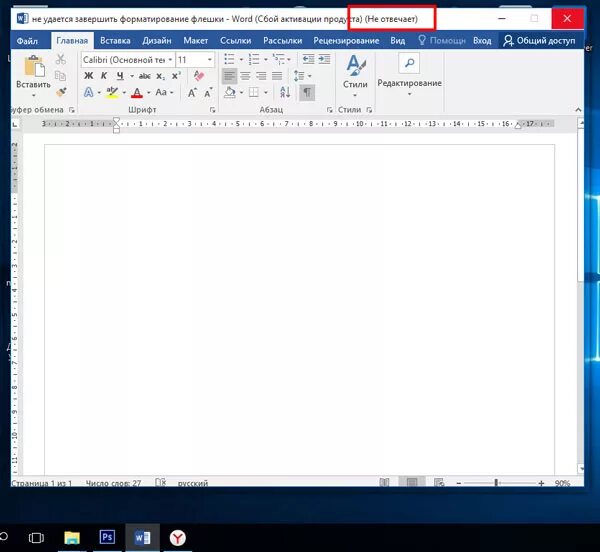
Task: Toggle superscript x² formatting
Action: click(x=176, y=75)
